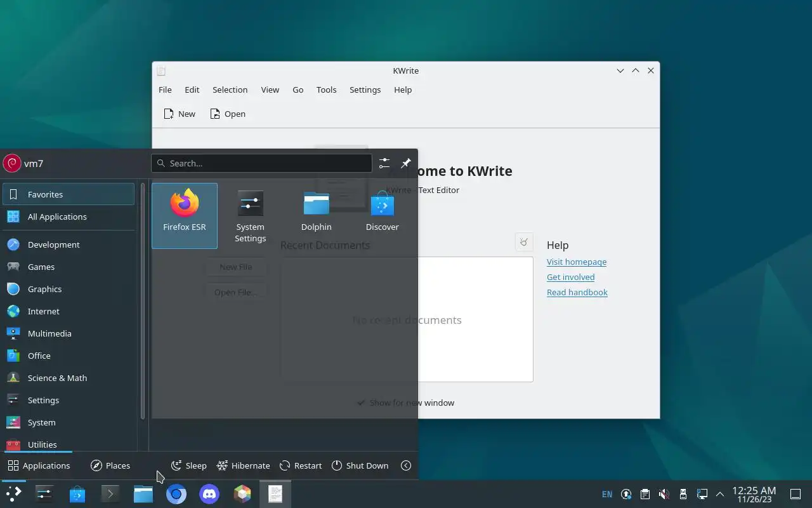The image size is (812, 508).
Task: Show All Applications category
Action: pyautogui.click(x=69, y=217)
